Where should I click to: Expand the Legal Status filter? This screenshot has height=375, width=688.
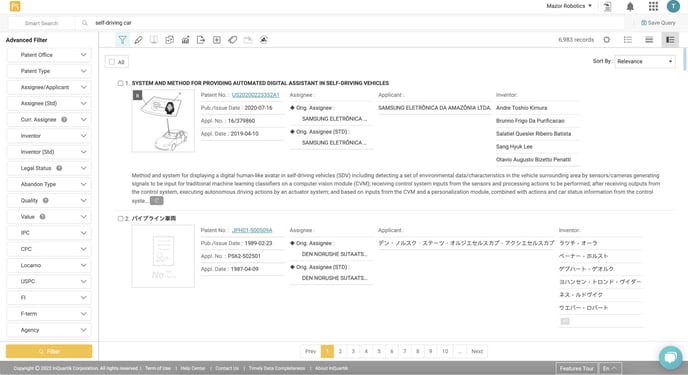pos(49,168)
